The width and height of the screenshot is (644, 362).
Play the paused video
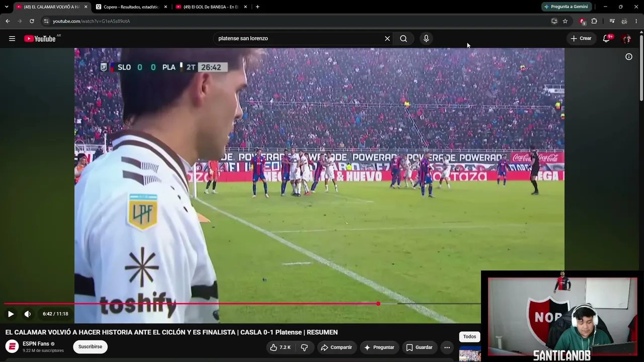pyautogui.click(x=11, y=314)
